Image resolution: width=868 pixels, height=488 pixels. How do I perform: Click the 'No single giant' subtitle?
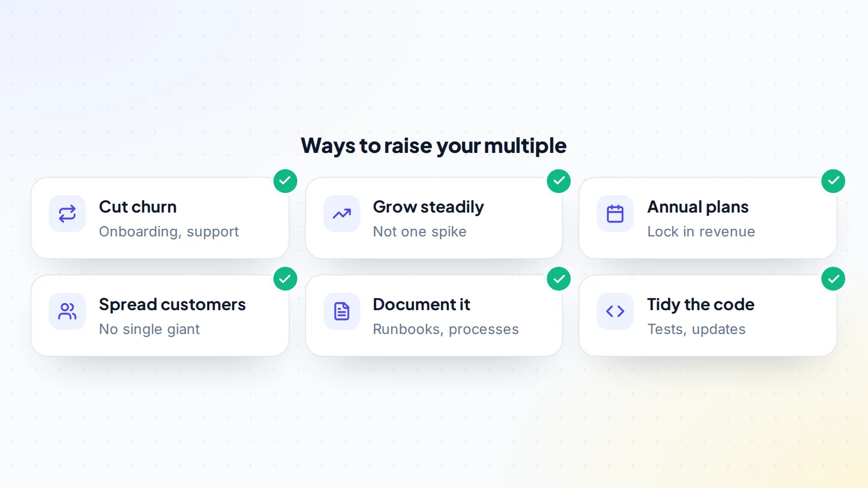coord(150,330)
